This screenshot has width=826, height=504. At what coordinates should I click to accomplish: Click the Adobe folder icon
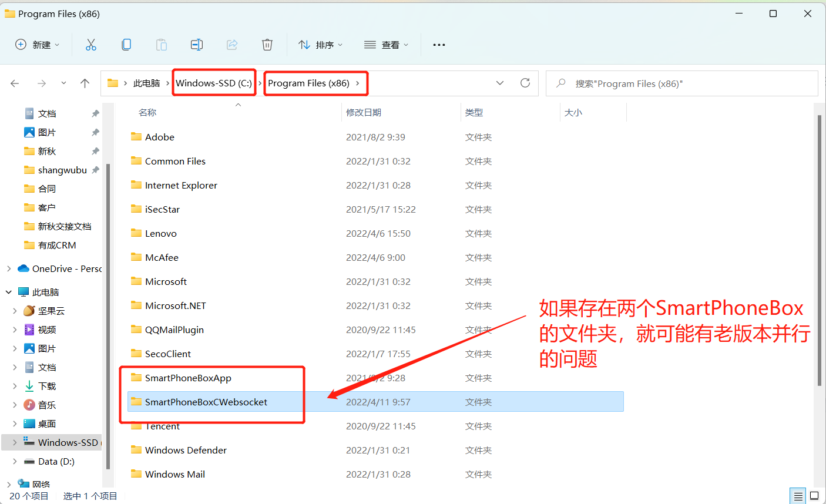coord(136,136)
